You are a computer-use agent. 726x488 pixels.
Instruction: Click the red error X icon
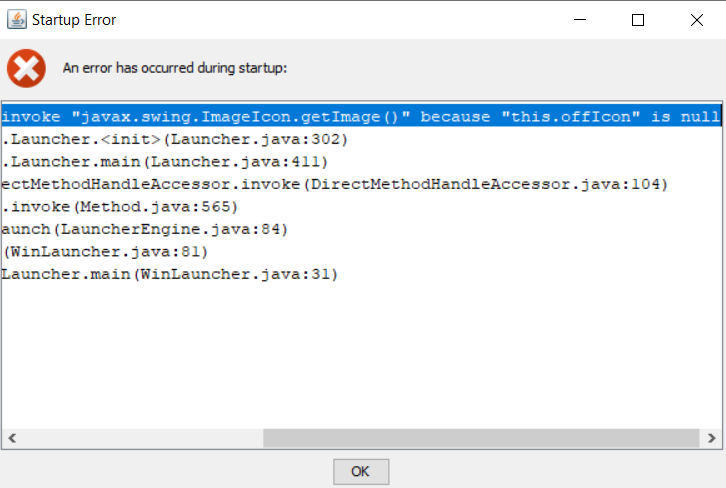(x=26, y=68)
